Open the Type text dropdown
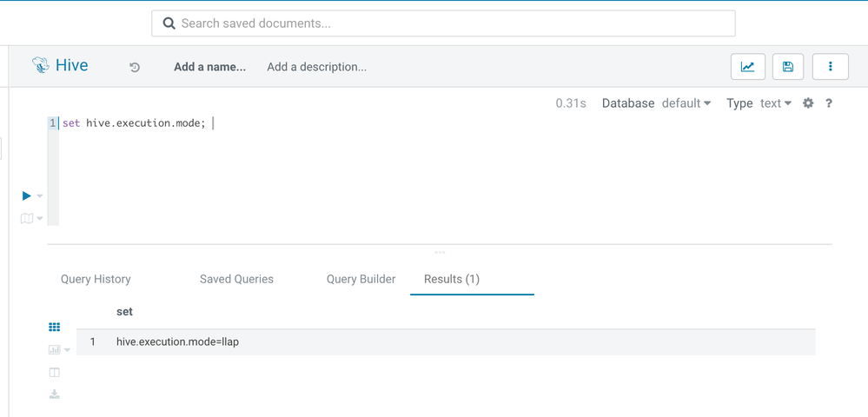This screenshot has width=868, height=417. click(x=776, y=103)
